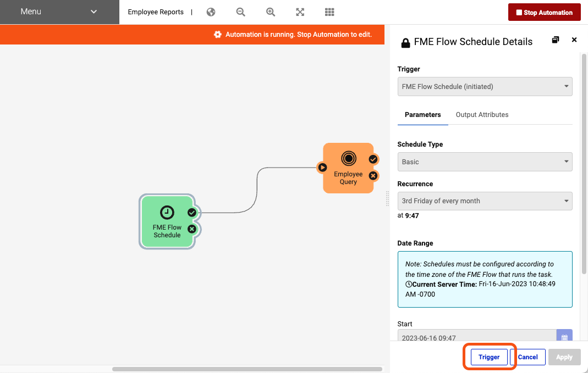Click FME Flow Schedule failure port

192,229
